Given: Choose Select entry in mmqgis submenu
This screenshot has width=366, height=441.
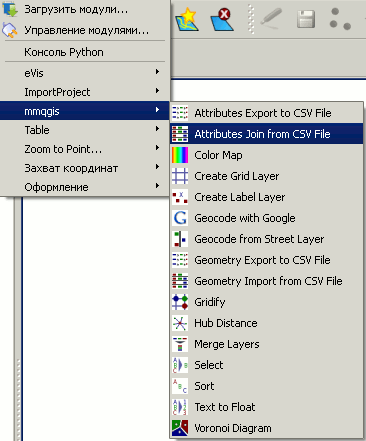Looking at the screenshot, I should pyautogui.click(x=267, y=365).
